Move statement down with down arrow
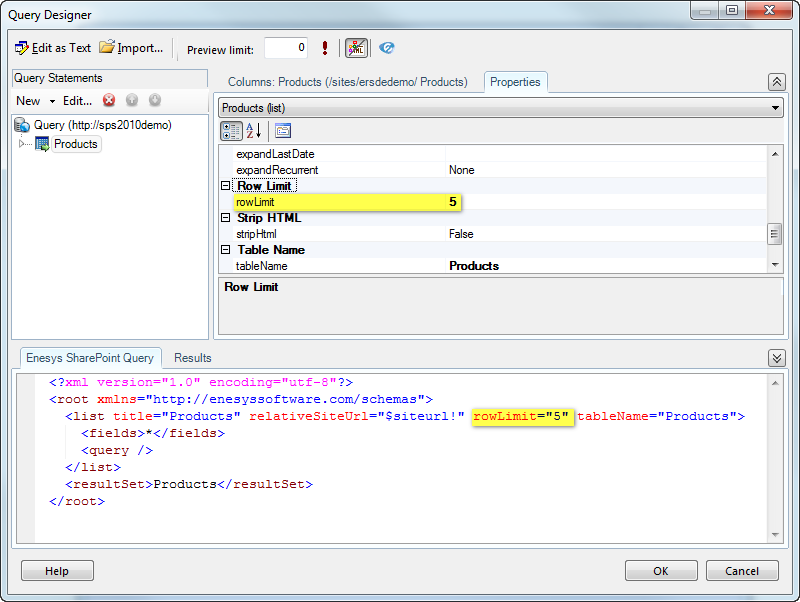 [155, 100]
